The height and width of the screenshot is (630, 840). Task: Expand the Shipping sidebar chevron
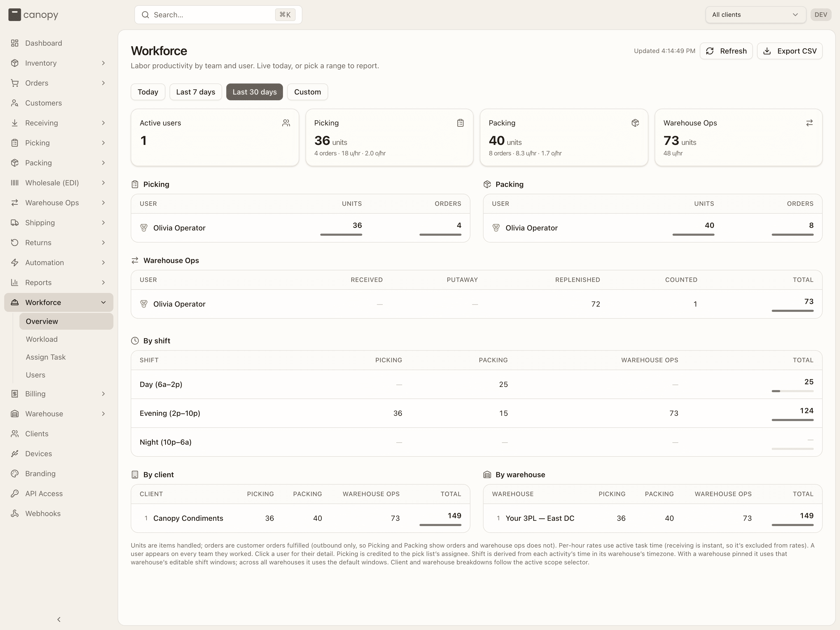click(103, 223)
